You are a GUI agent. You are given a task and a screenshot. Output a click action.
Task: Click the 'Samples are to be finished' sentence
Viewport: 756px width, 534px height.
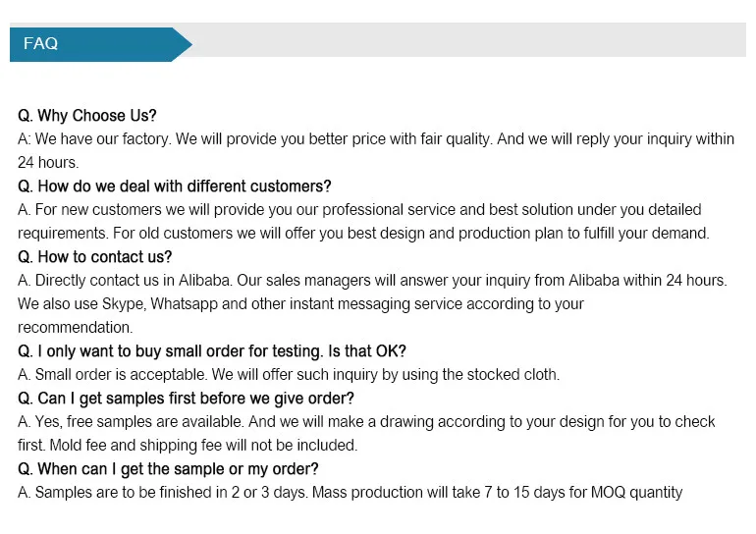[x=171, y=493]
